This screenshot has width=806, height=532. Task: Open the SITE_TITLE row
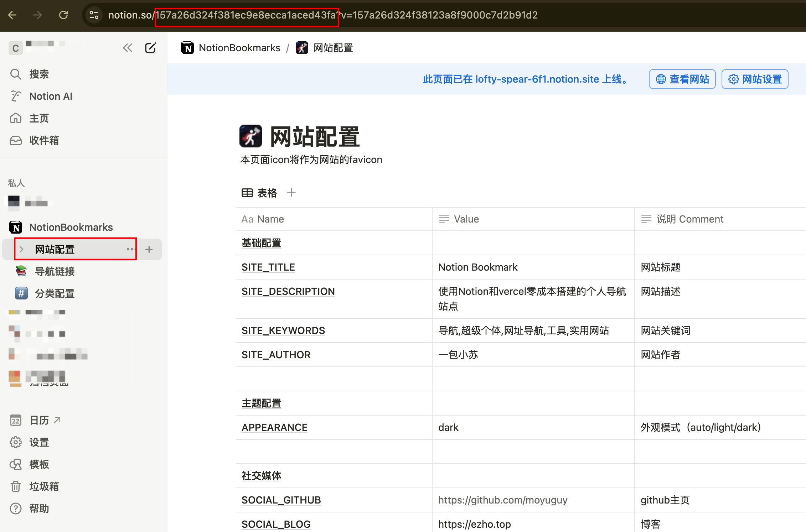click(x=268, y=267)
